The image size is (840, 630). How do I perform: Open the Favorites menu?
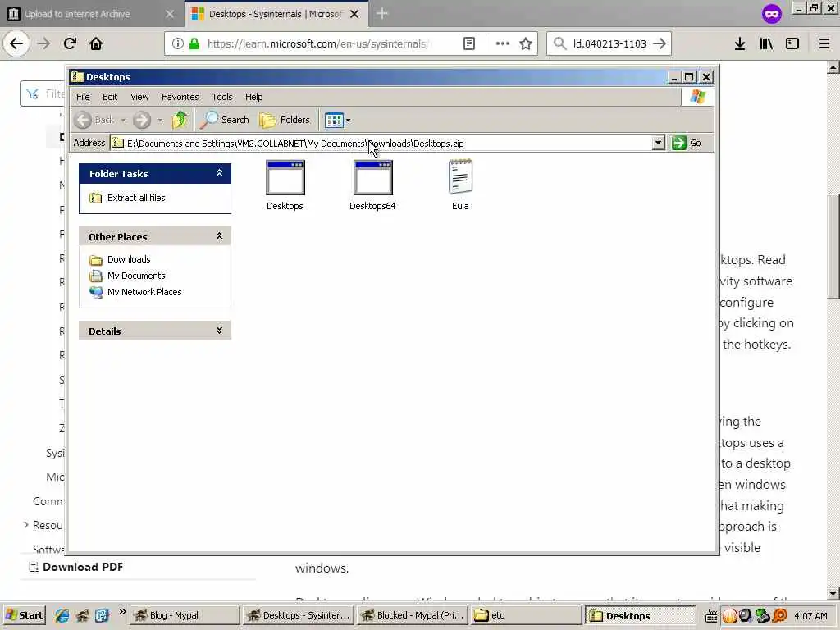[180, 97]
